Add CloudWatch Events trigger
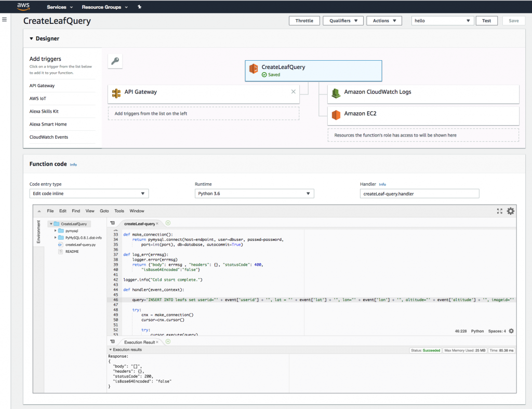The width and height of the screenshot is (532, 409). (49, 137)
